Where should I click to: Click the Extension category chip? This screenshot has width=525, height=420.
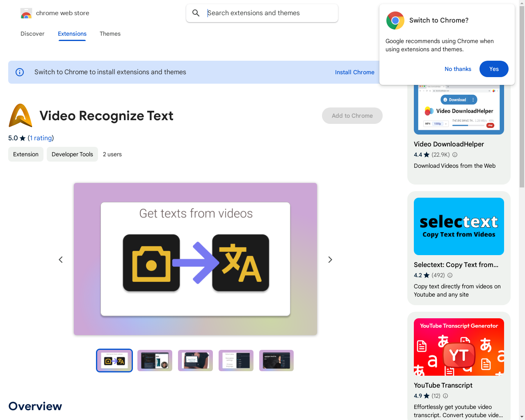click(x=26, y=154)
